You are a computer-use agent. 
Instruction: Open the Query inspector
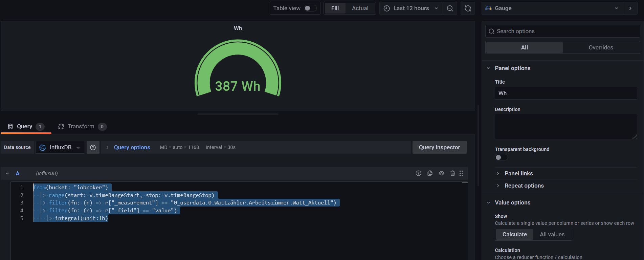(439, 148)
